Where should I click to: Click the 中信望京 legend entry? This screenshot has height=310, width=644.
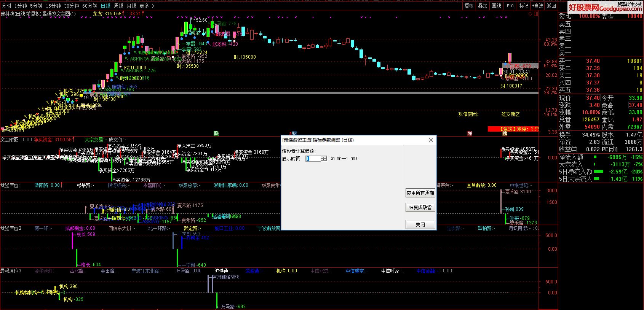(x=356, y=271)
